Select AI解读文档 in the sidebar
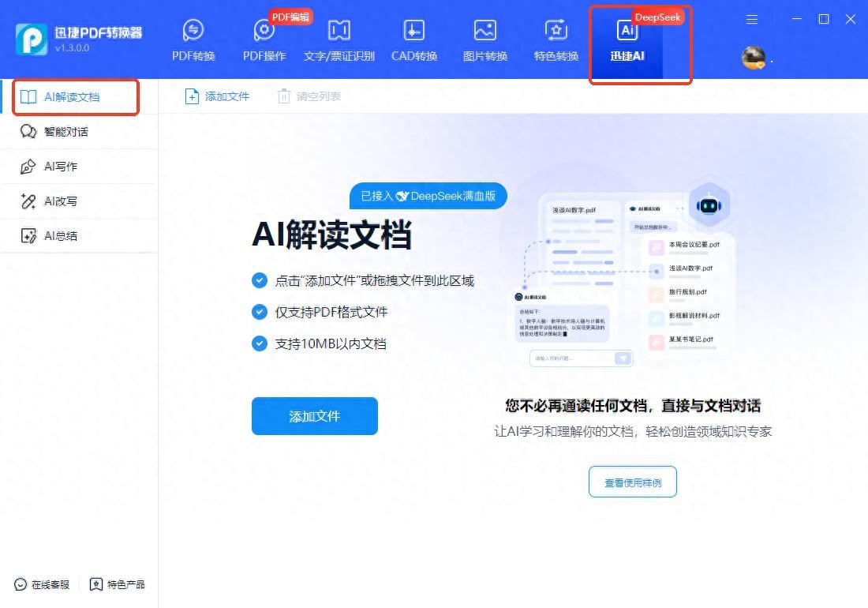 tap(71, 97)
